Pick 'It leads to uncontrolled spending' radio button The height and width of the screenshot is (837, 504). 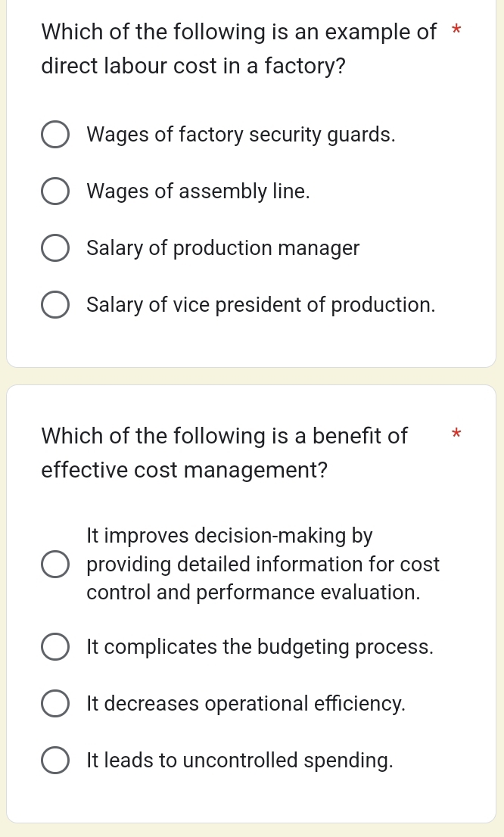(54, 761)
